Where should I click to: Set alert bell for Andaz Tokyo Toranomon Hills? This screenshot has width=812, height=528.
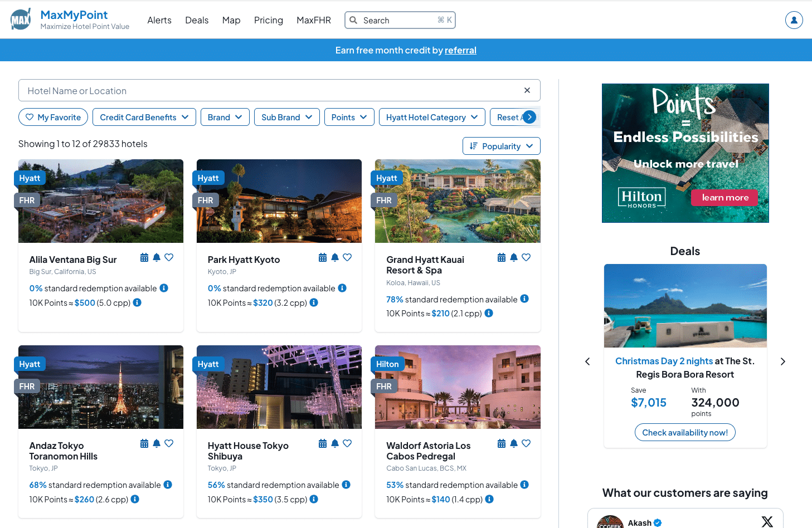[157, 443]
